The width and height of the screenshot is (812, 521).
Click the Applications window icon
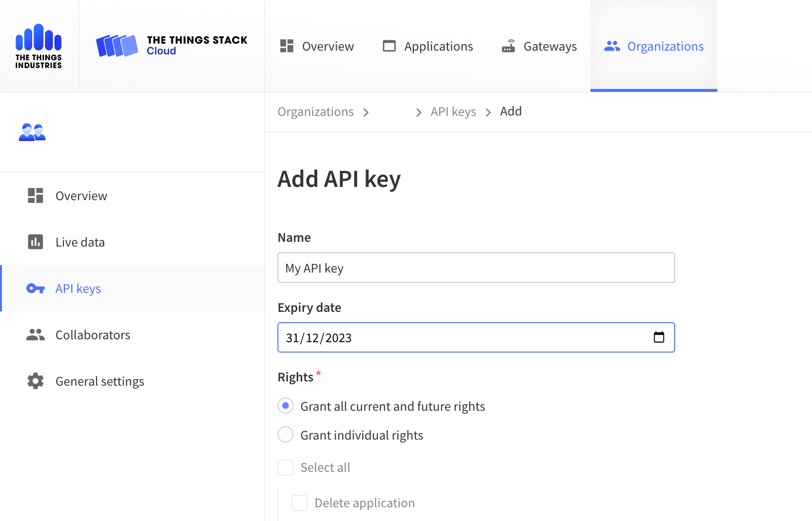coord(389,45)
